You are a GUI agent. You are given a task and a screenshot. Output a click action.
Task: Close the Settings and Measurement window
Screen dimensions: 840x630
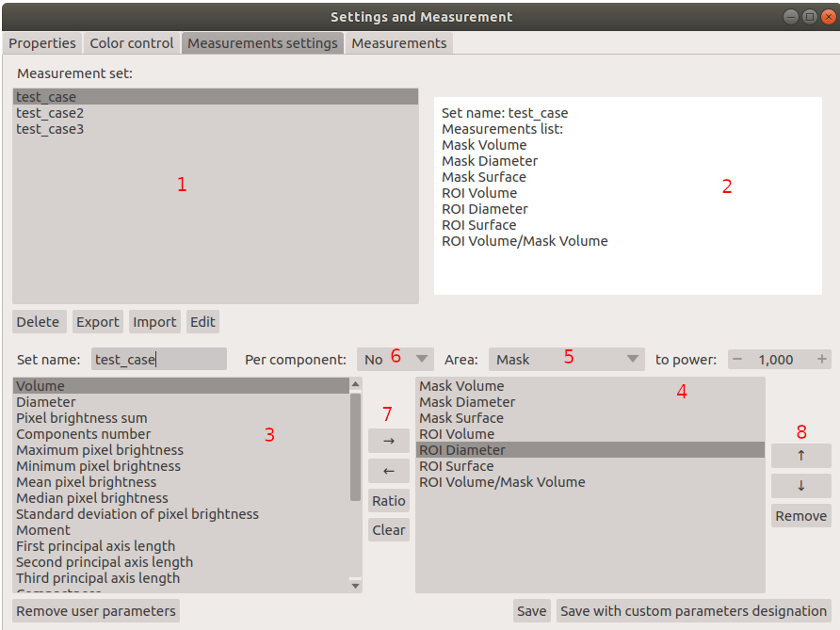[x=828, y=17]
